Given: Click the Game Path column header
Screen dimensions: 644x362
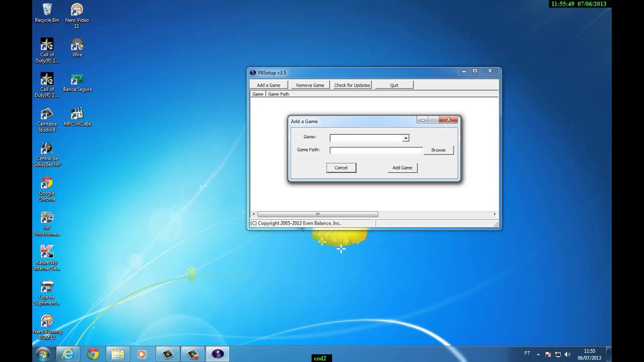Looking at the screenshot, I should tap(278, 94).
